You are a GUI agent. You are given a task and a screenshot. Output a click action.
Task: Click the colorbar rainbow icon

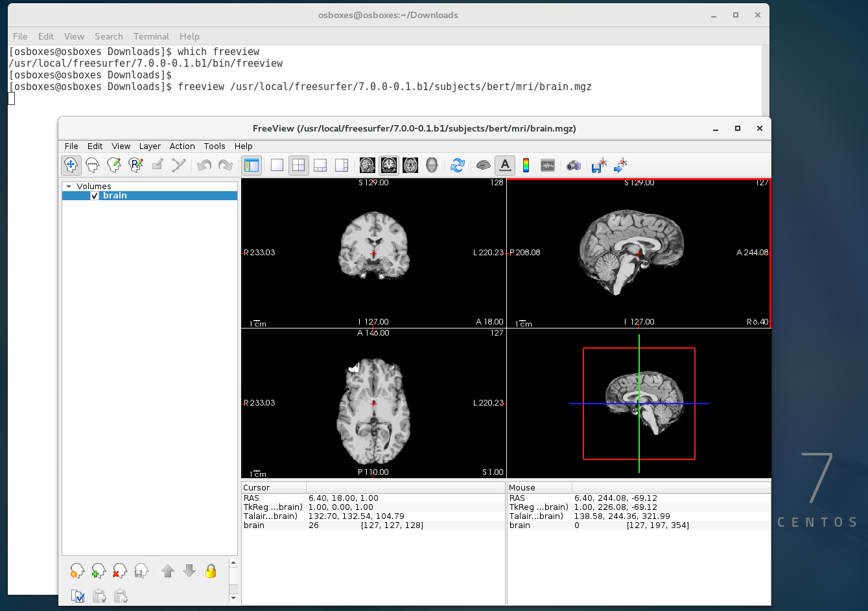click(x=526, y=165)
